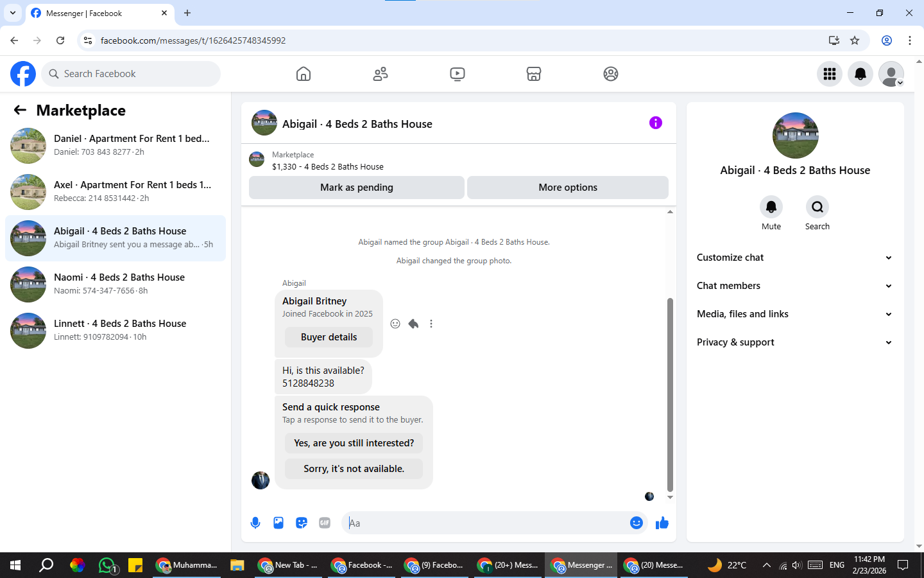Click the chat scrollbar down arrow

(670, 498)
